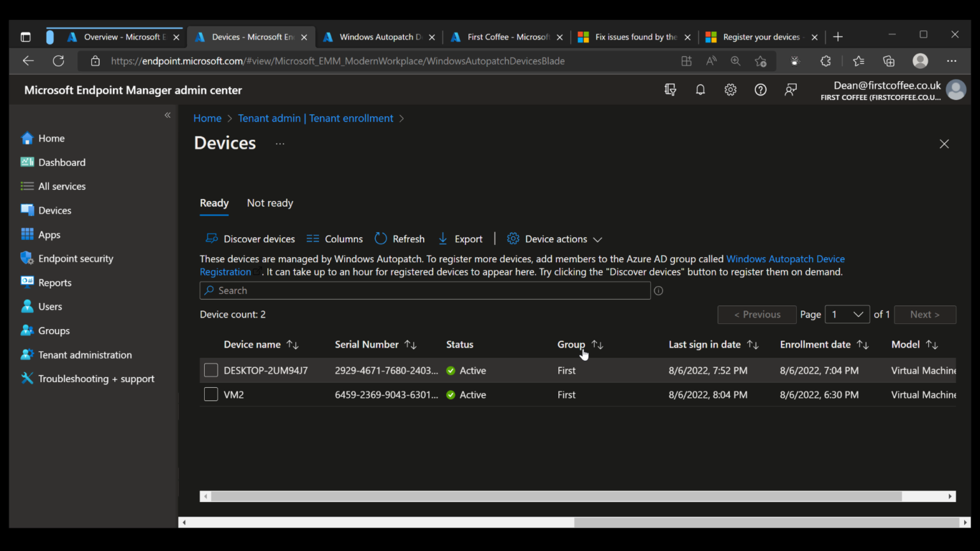Screen dimensions: 980x551
Task: Switch to the Not ready tab
Action: click(270, 203)
